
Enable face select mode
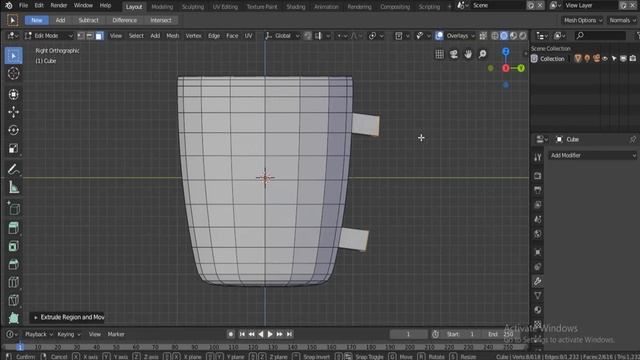[x=99, y=36]
